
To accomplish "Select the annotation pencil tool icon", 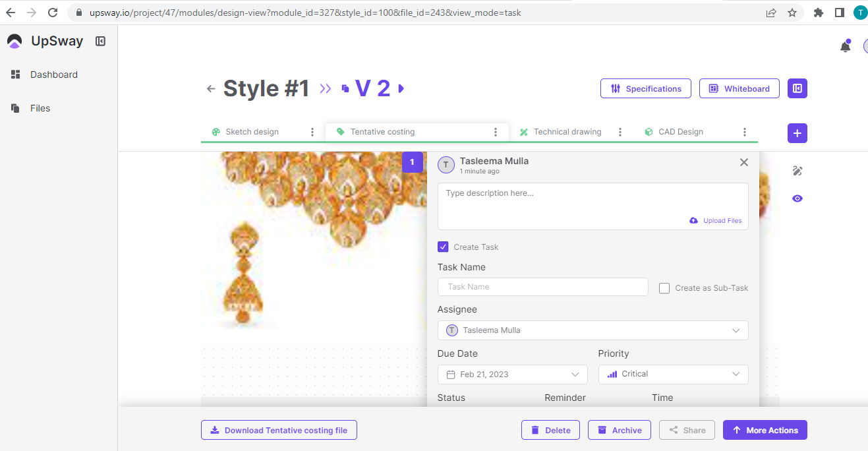I will click(x=797, y=171).
